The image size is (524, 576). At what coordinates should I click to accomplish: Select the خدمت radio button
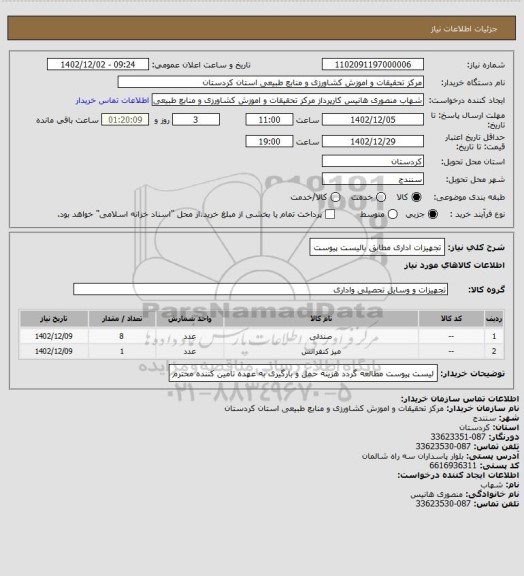coord(381,197)
